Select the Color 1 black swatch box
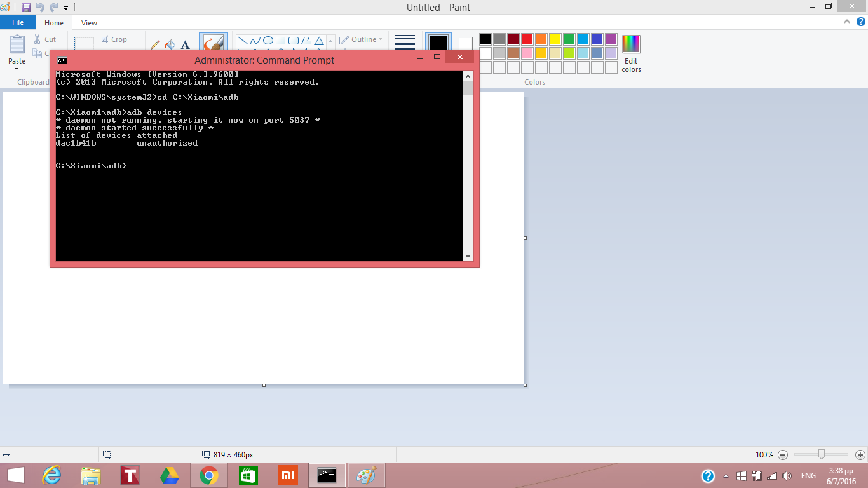The width and height of the screenshot is (868, 488). [x=438, y=43]
